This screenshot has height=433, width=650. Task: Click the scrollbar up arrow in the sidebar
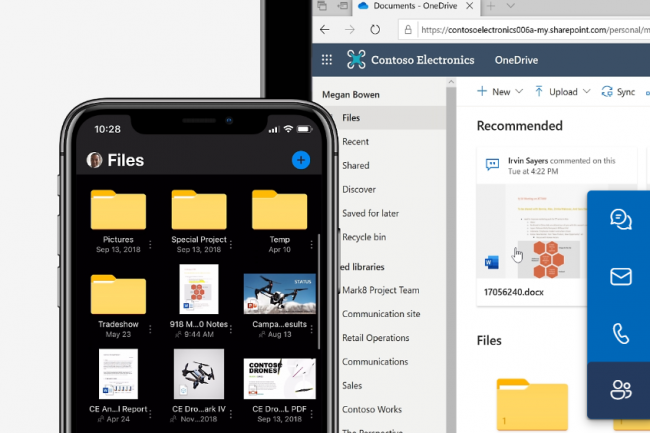[451, 82]
